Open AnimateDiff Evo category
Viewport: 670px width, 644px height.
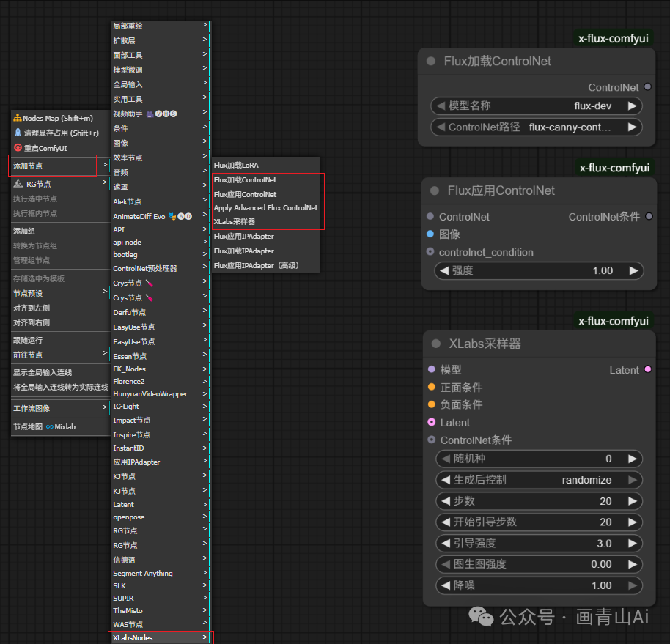tap(160, 217)
